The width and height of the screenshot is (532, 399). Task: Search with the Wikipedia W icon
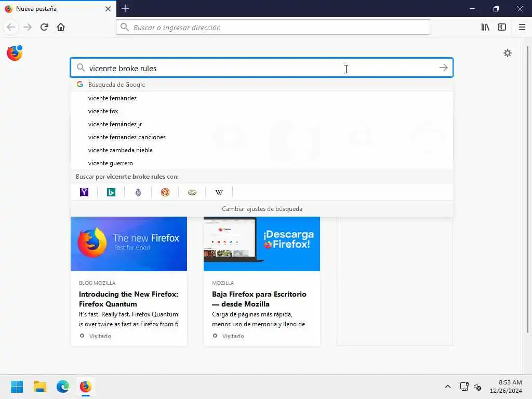(x=219, y=192)
